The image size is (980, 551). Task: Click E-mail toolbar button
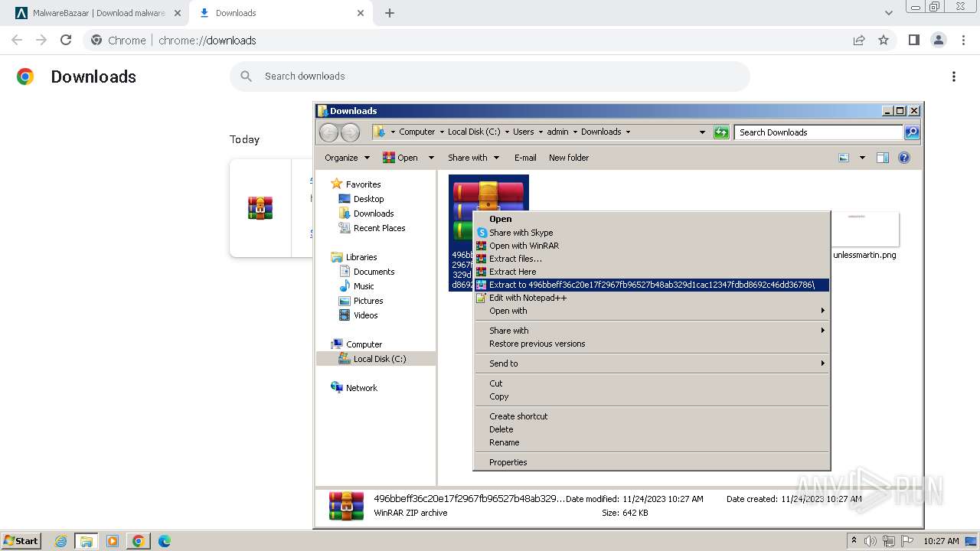pos(525,158)
